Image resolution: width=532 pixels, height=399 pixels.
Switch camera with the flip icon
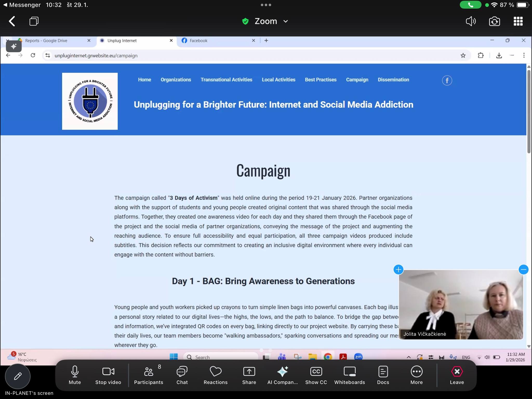494,21
